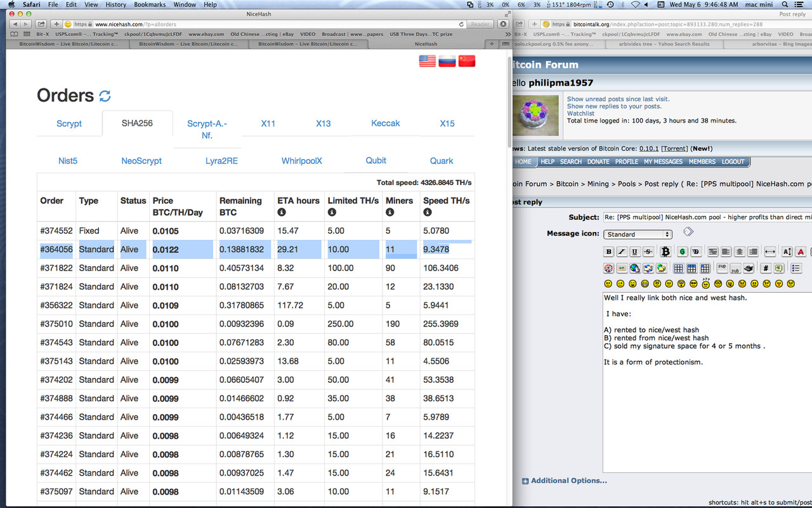The image size is (812, 508).
Task: Click the Reader button in Safari
Action: pos(480,24)
